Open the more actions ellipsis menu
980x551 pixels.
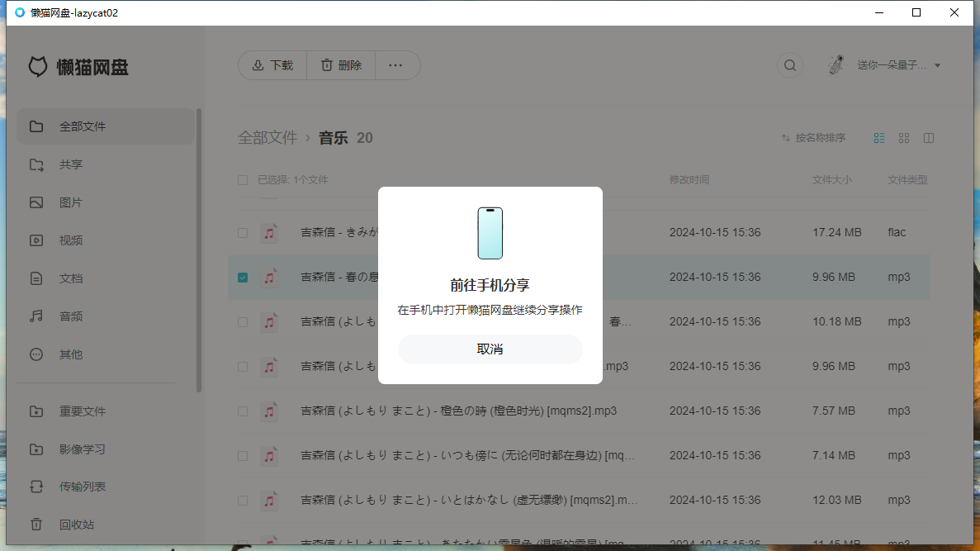coord(395,65)
